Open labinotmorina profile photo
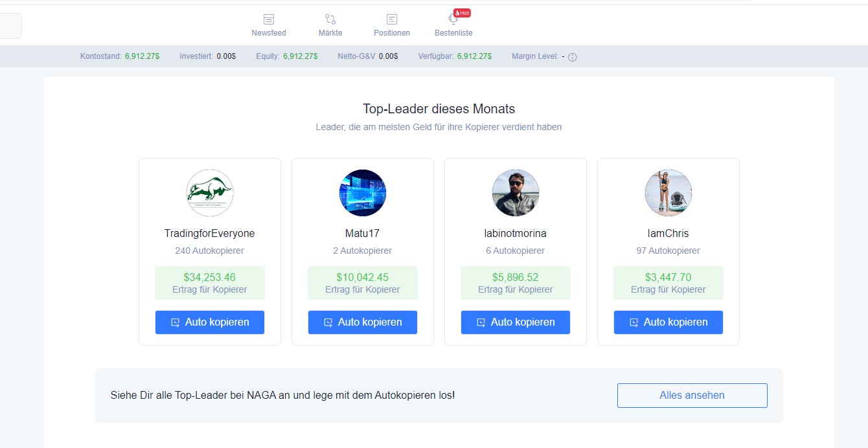 (516, 193)
